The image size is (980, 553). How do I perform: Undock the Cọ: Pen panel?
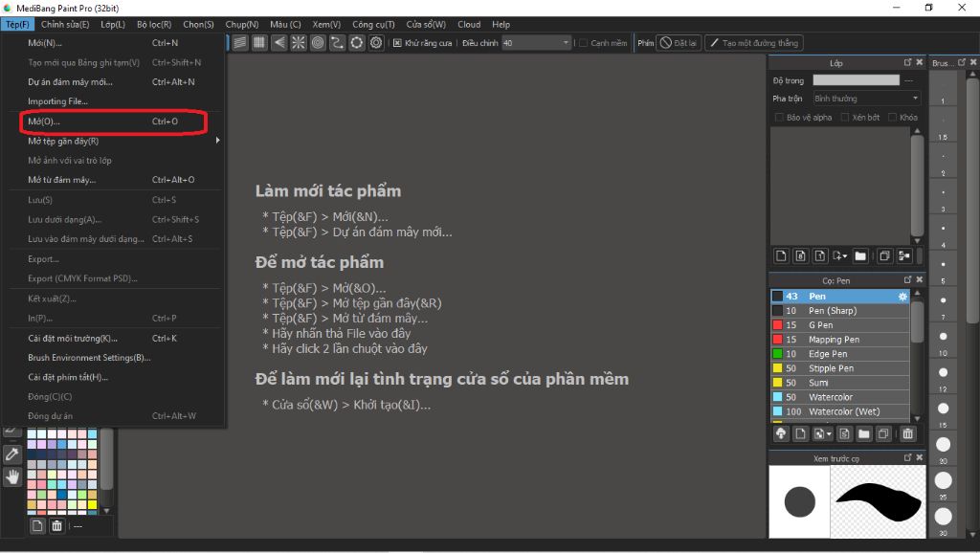[x=907, y=280]
